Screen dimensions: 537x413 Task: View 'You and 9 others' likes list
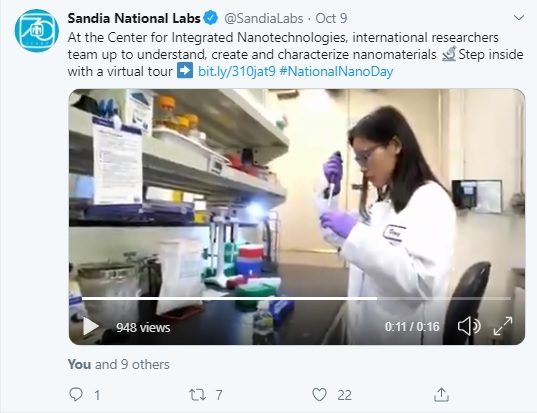pyautogui.click(x=118, y=364)
